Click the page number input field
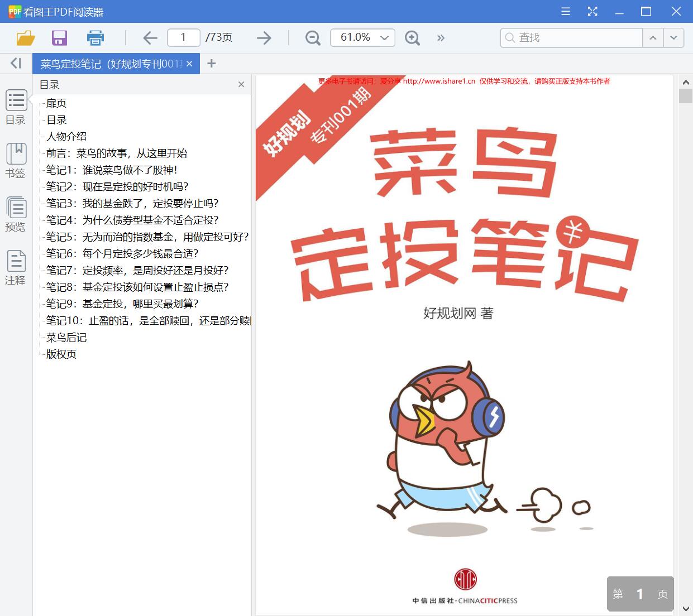The image size is (693, 616). click(183, 37)
